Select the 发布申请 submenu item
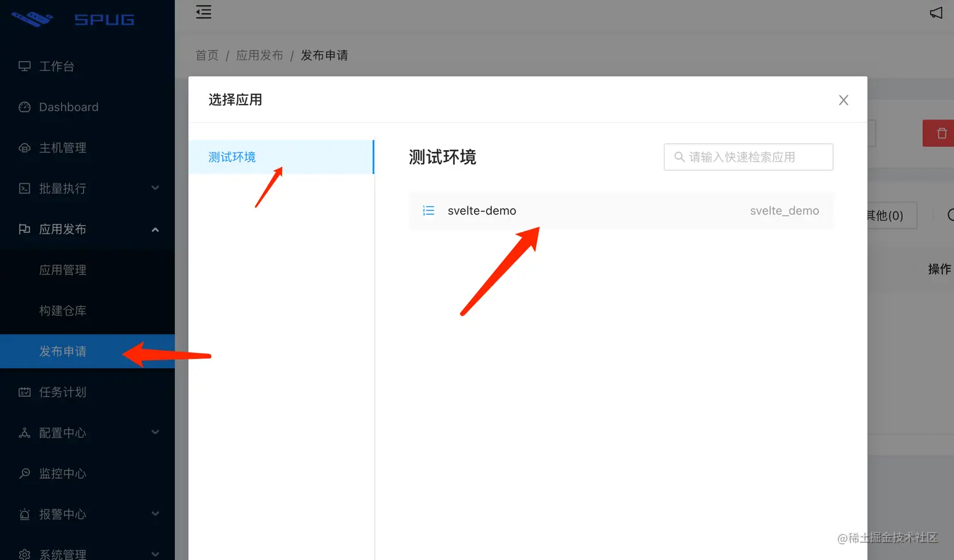Viewport: 954px width, 560px height. point(87,351)
